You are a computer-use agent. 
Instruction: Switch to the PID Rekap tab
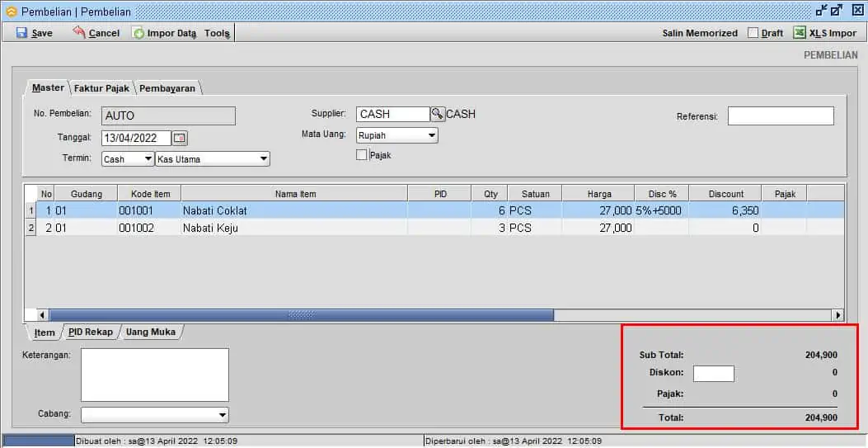pos(90,332)
